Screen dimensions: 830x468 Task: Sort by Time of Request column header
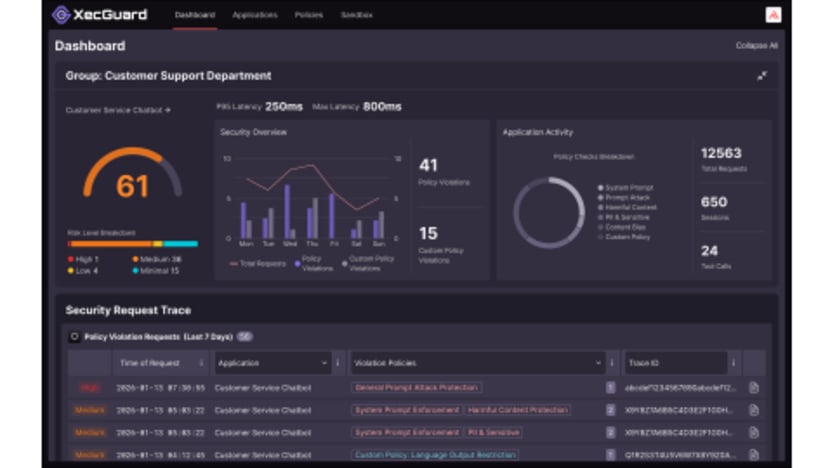coord(150,363)
